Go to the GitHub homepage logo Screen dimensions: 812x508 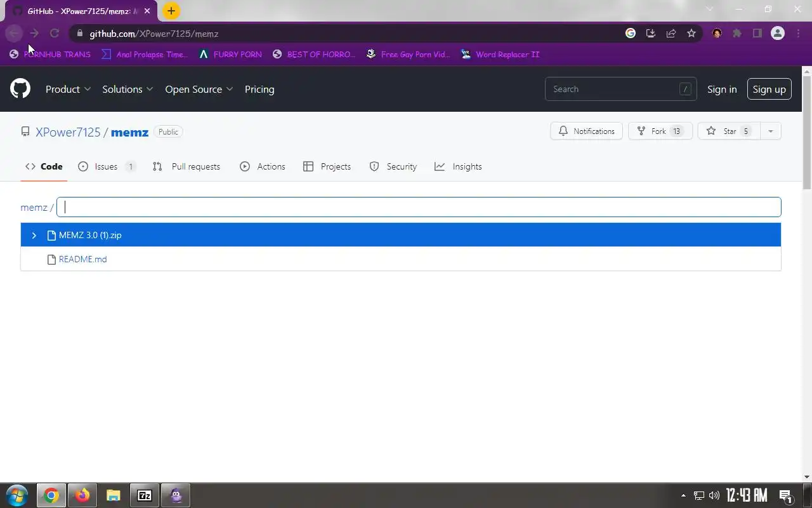tap(20, 89)
